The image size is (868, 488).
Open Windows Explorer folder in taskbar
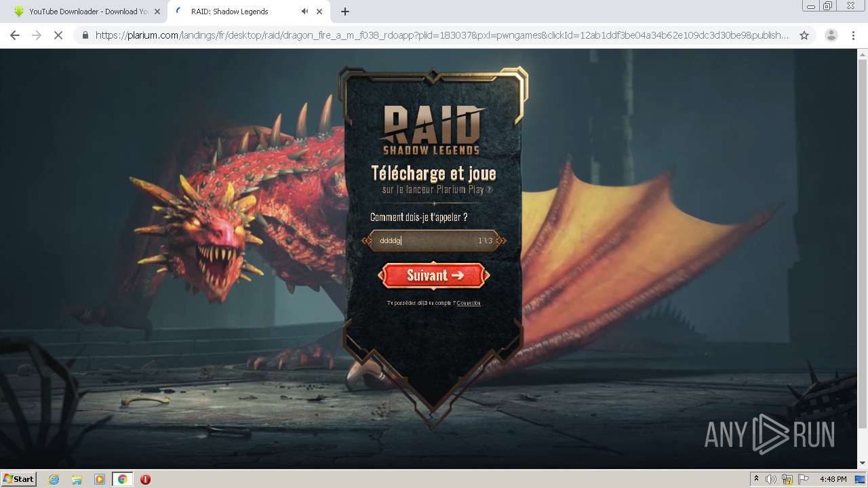click(x=77, y=479)
